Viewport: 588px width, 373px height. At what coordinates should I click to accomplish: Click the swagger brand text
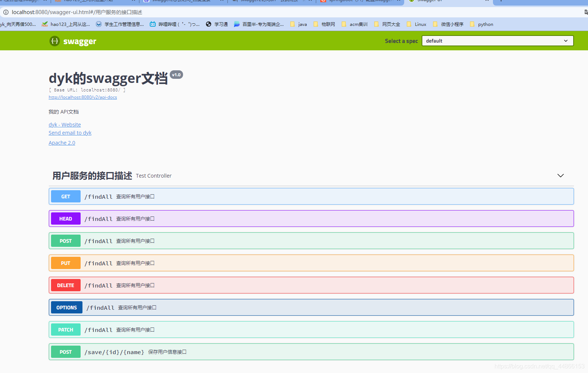[80, 41]
